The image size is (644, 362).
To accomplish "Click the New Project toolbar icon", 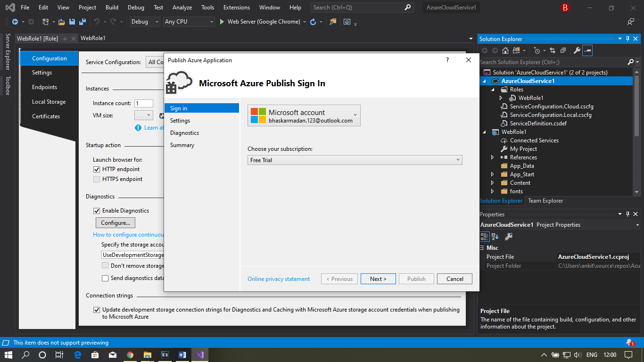I will 45,22.
